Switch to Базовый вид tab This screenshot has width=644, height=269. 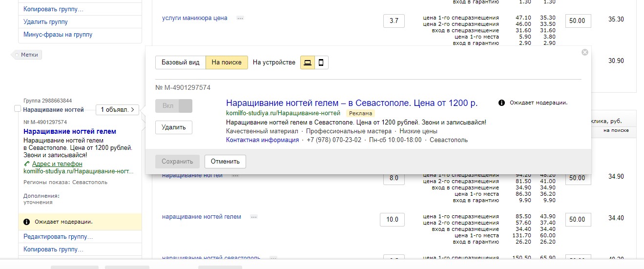(x=181, y=62)
